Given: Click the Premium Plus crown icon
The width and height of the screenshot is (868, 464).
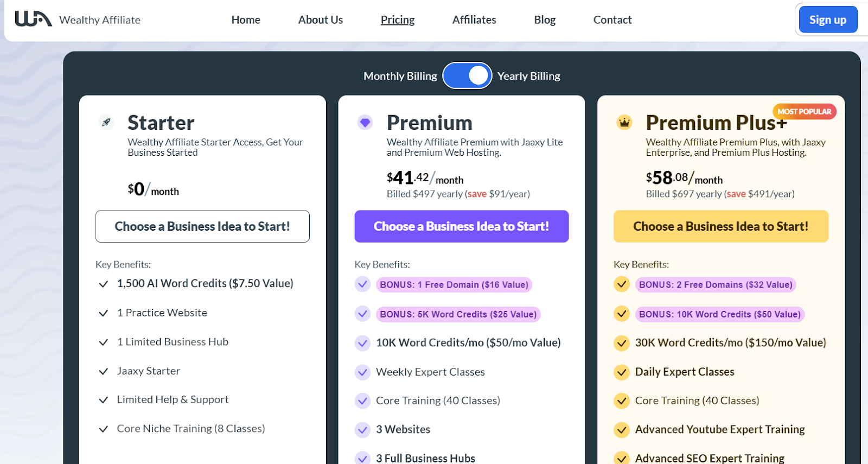Looking at the screenshot, I should click(x=624, y=122).
